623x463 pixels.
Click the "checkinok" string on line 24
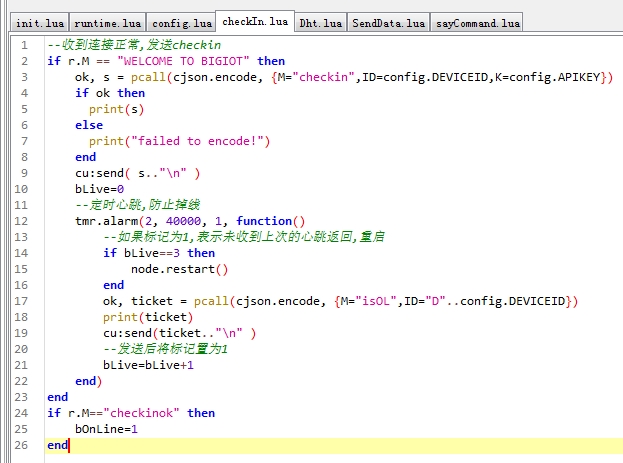pos(141,413)
